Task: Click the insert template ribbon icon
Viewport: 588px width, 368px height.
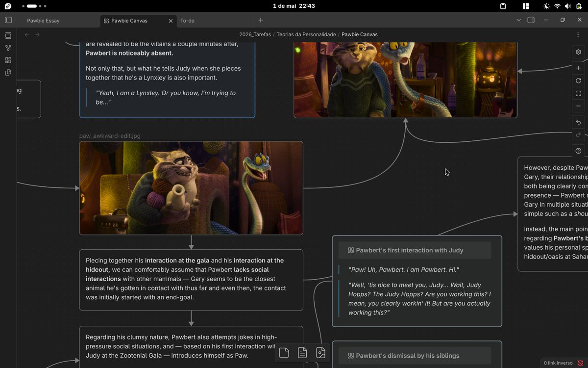Action: tap(8, 73)
